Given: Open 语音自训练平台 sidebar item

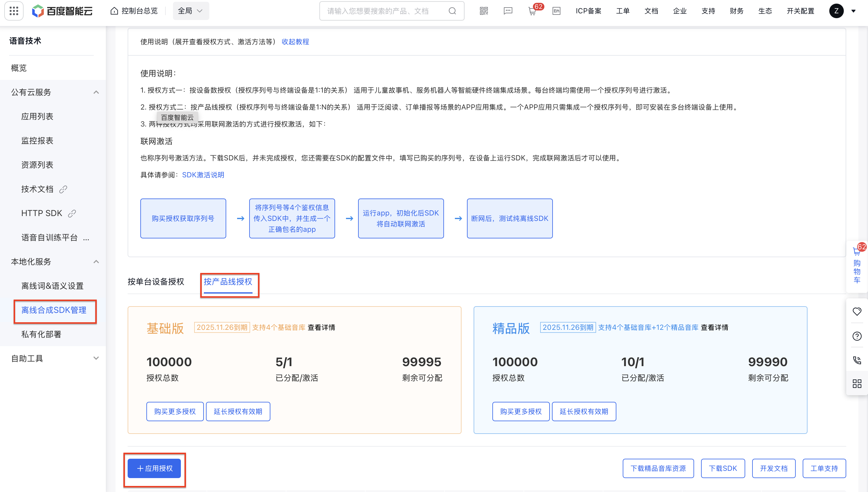Looking at the screenshot, I should (x=49, y=238).
